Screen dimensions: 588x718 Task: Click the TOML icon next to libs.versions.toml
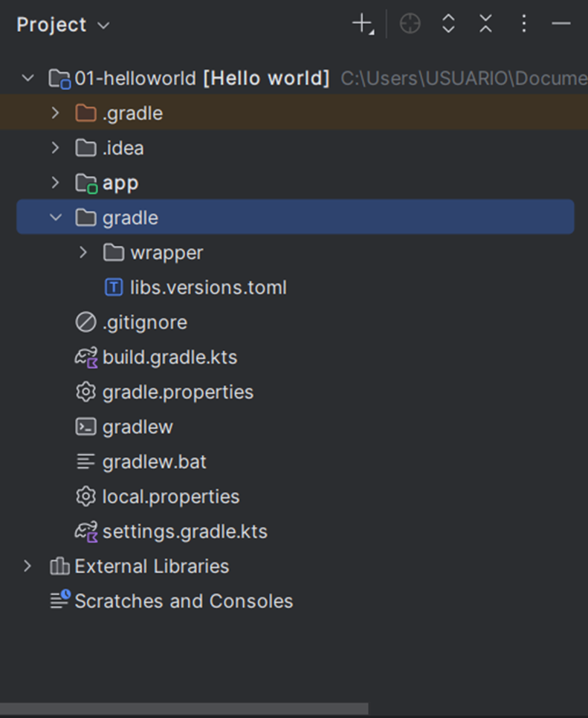113,287
